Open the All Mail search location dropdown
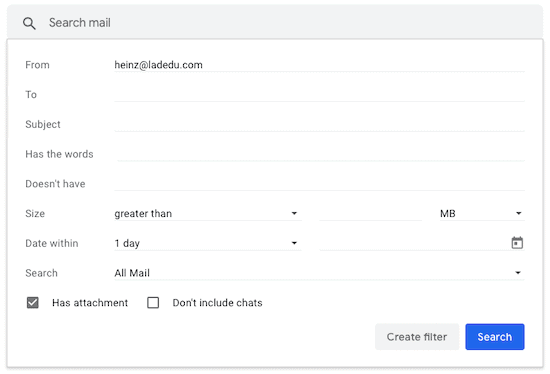The width and height of the screenshot is (550, 374). click(x=319, y=273)
